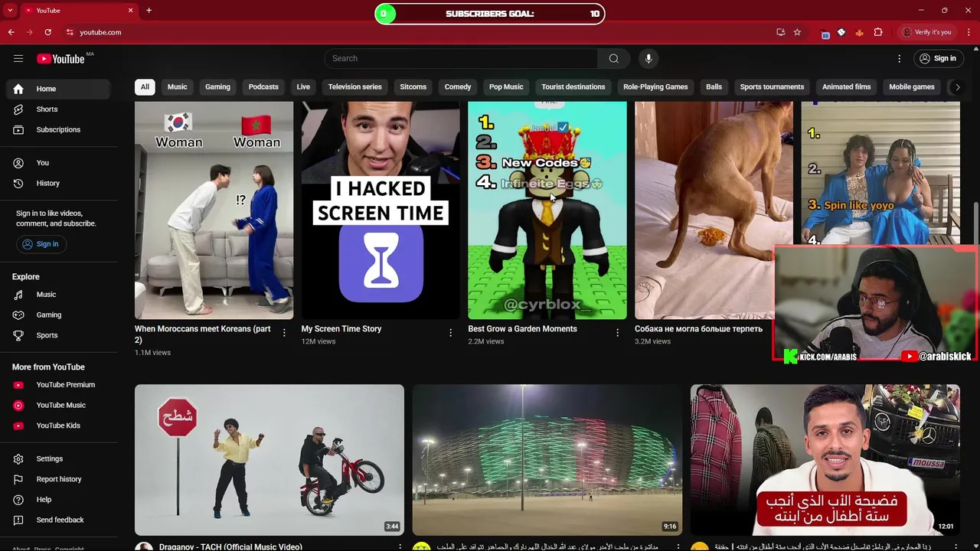The image size is (980, 551).
Task: Select the Role-Playing Games chip
Action: [655, 86]
